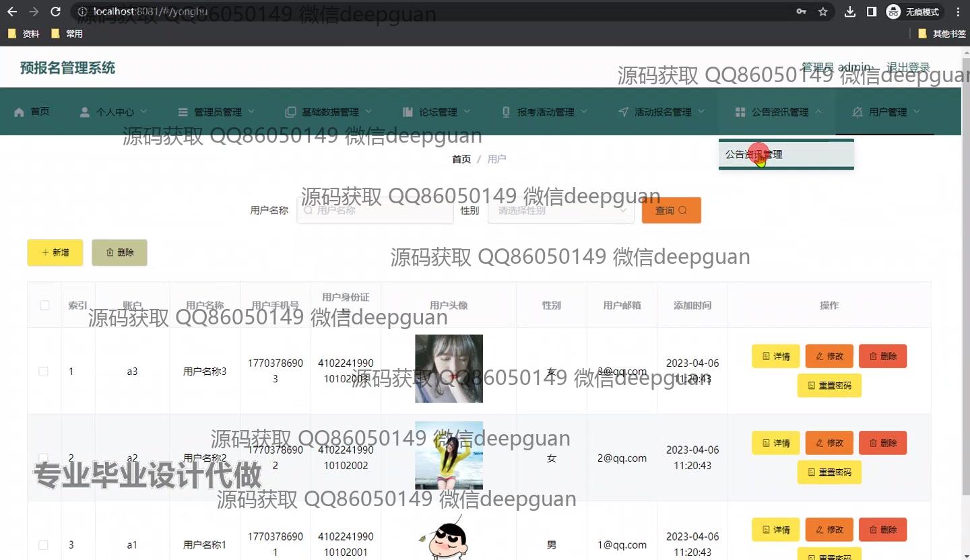The image size is (970, 560).
Task: Bookmark this page with the star icon
Action: 822,11
